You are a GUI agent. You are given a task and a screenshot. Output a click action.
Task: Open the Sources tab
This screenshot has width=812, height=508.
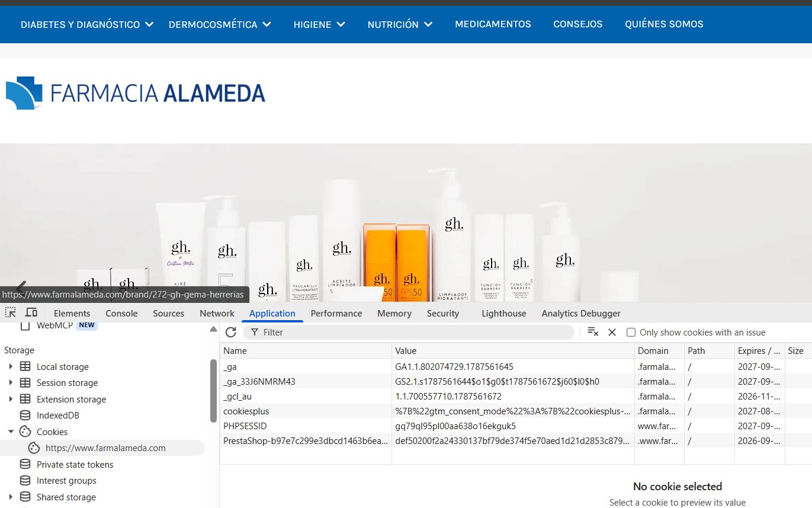(x=168, y=313)
